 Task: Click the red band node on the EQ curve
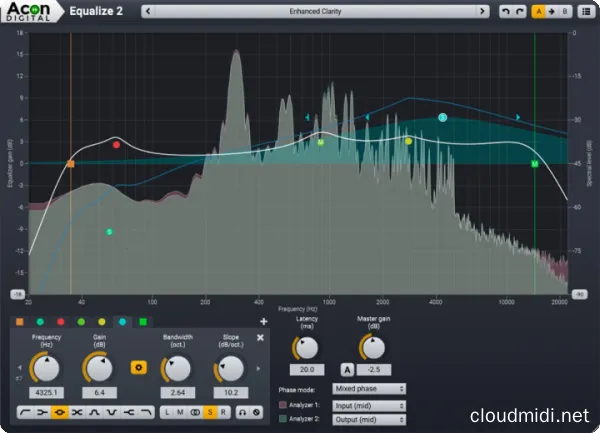(x=116, y=145)
